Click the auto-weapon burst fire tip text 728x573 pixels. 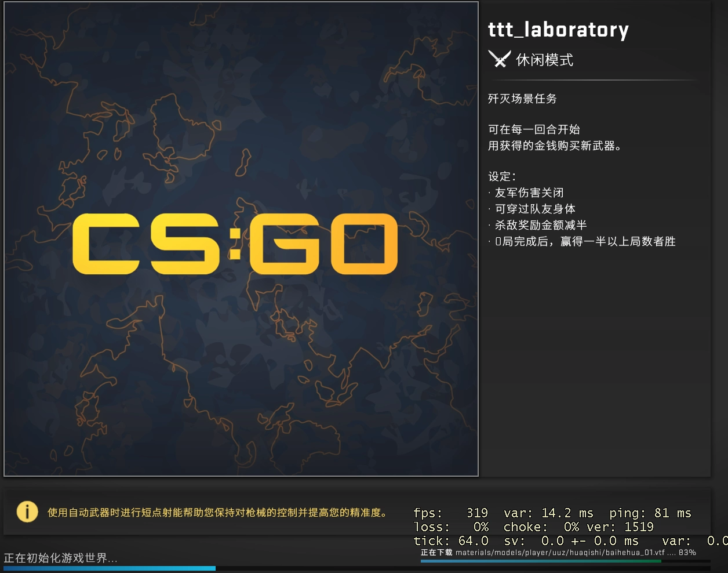pos(219,513)
